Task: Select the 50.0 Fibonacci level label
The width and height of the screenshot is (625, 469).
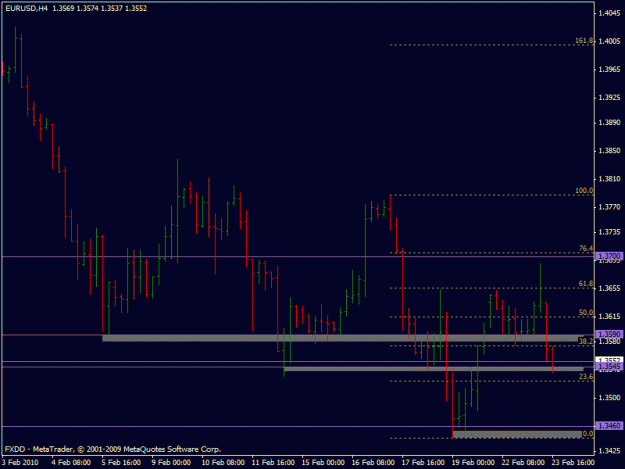Action: pyautogui.click(x=586, y=312)
